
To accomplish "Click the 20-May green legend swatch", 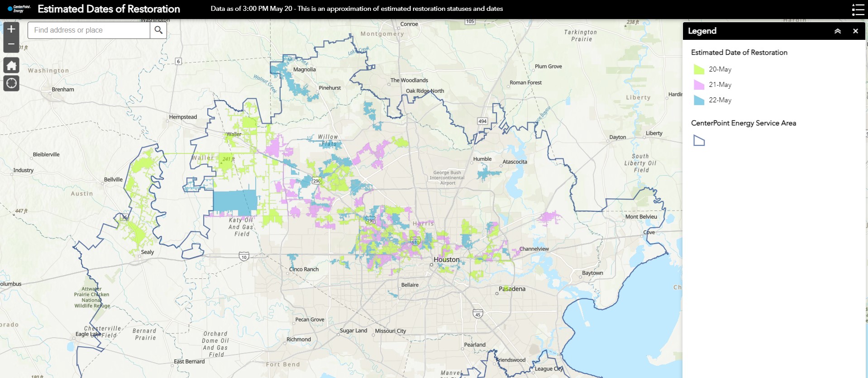I will (699, 69).
